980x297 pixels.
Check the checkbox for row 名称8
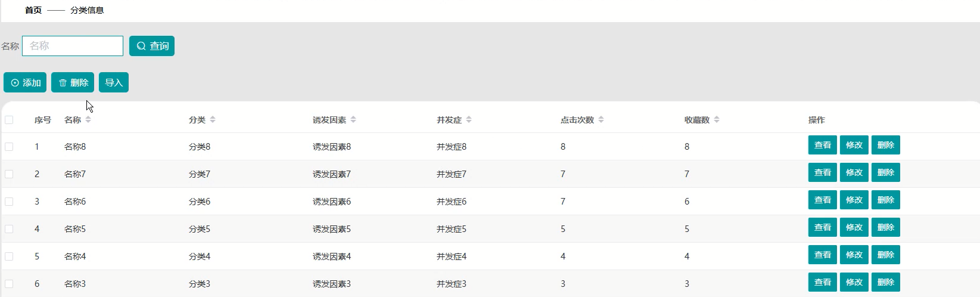[9, 147]
